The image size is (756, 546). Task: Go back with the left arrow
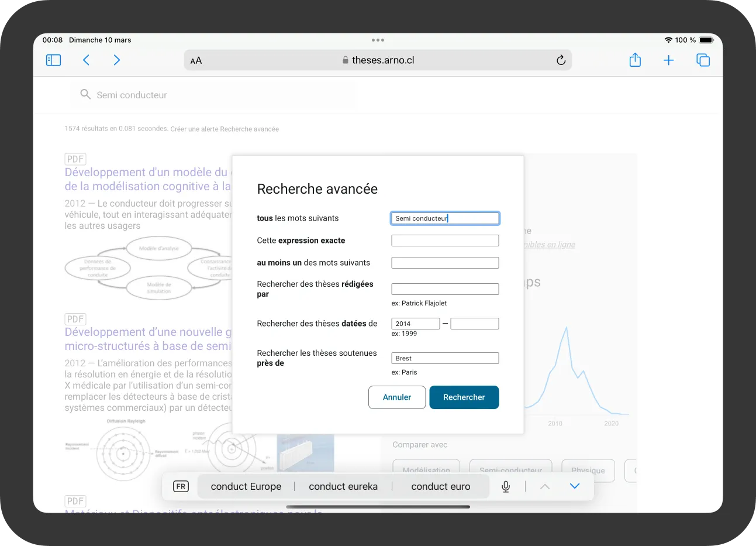86,60
